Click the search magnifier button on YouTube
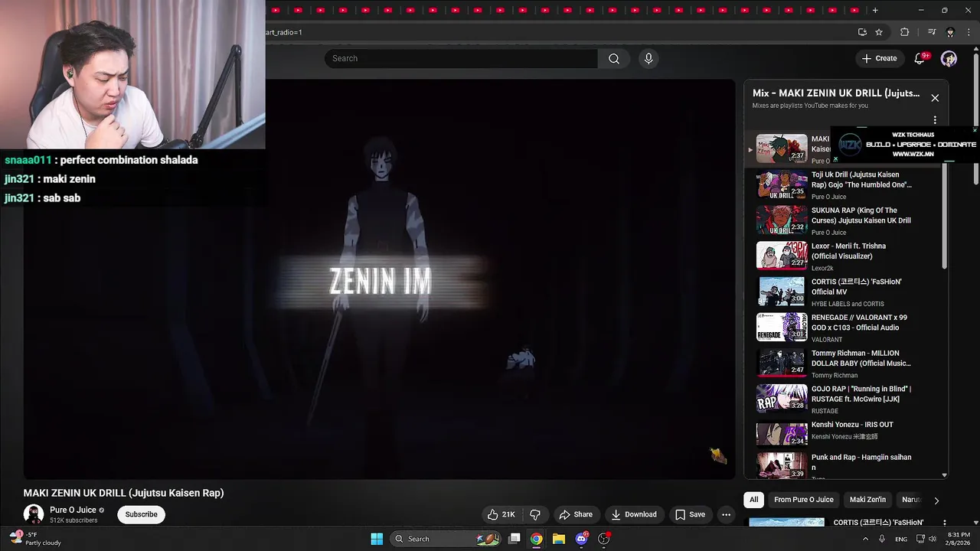980x551 pixels. (x=614, y=59)
